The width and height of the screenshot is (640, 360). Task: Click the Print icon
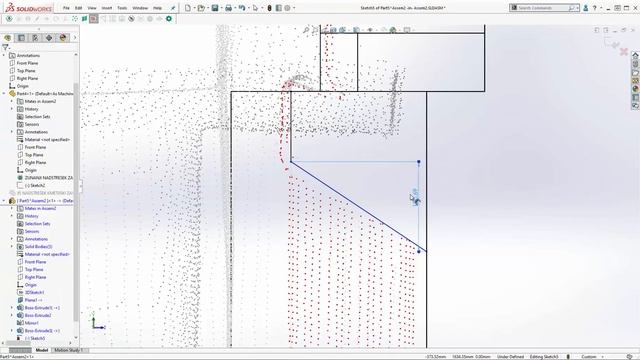(228, 8)
